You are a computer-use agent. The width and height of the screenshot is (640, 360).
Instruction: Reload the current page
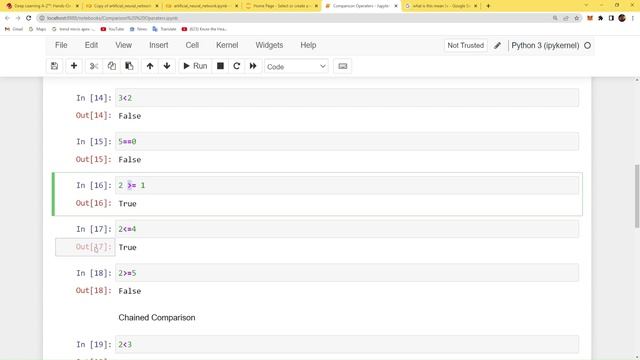coord(29,18)
